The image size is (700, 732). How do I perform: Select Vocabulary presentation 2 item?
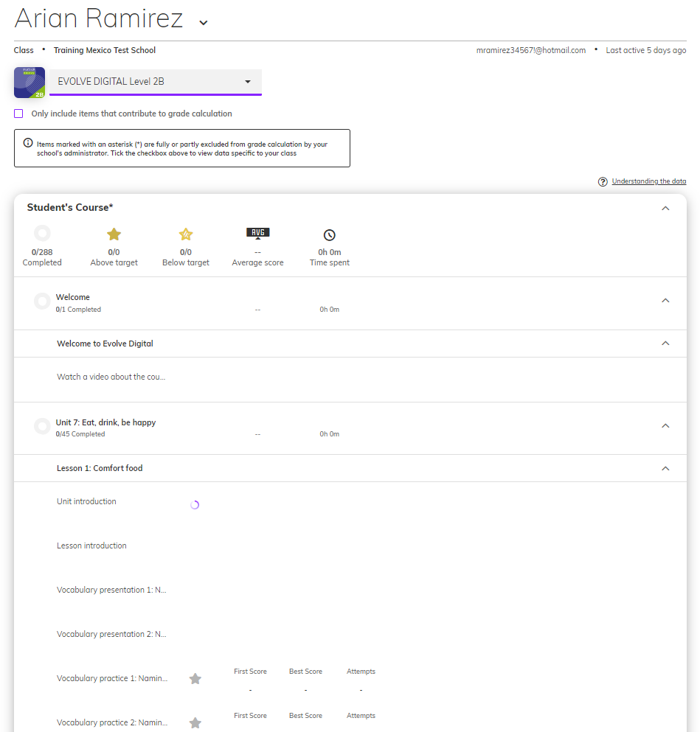click(111, 635)
